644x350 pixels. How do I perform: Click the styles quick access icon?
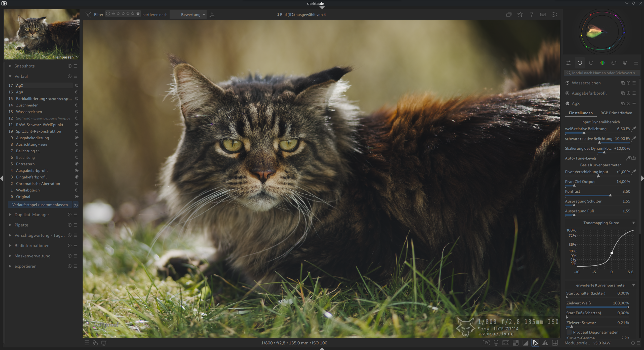coord(95,343)
